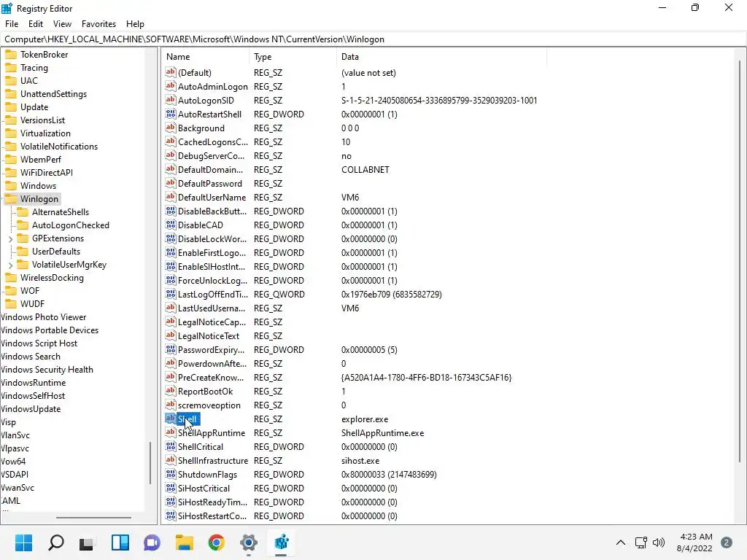
Task: Sort values by Type column header
Action: (293, 57)
